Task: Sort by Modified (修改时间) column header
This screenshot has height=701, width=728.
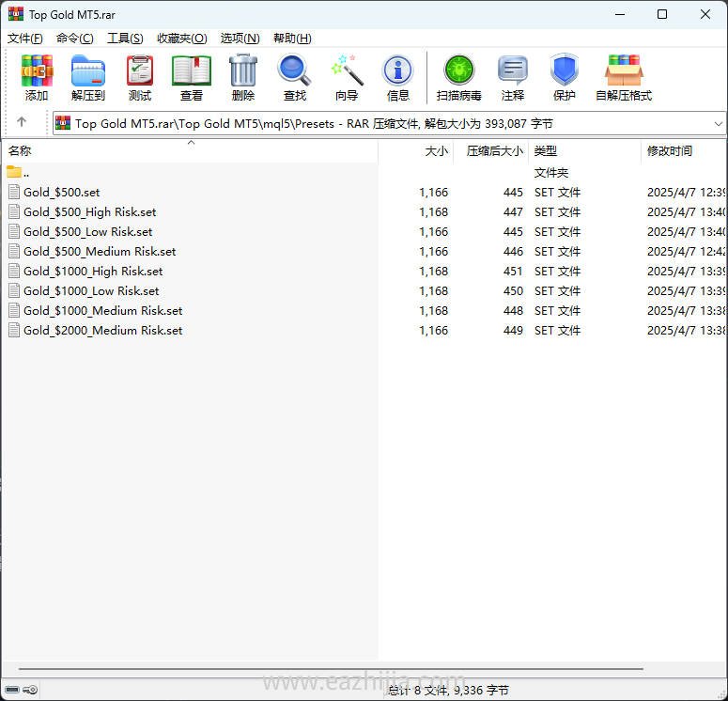Action: [x=684, y=151]
